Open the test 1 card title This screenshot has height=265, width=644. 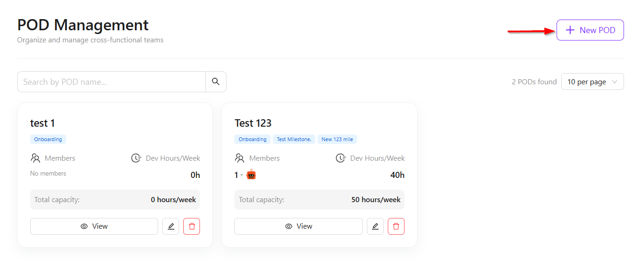(x=42, y=123)
